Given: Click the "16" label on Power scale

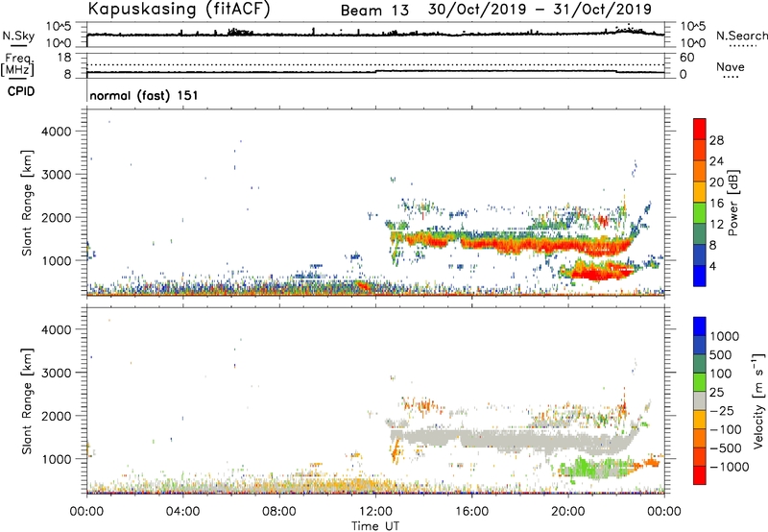Looking at the screenshot, I should 716,204.
